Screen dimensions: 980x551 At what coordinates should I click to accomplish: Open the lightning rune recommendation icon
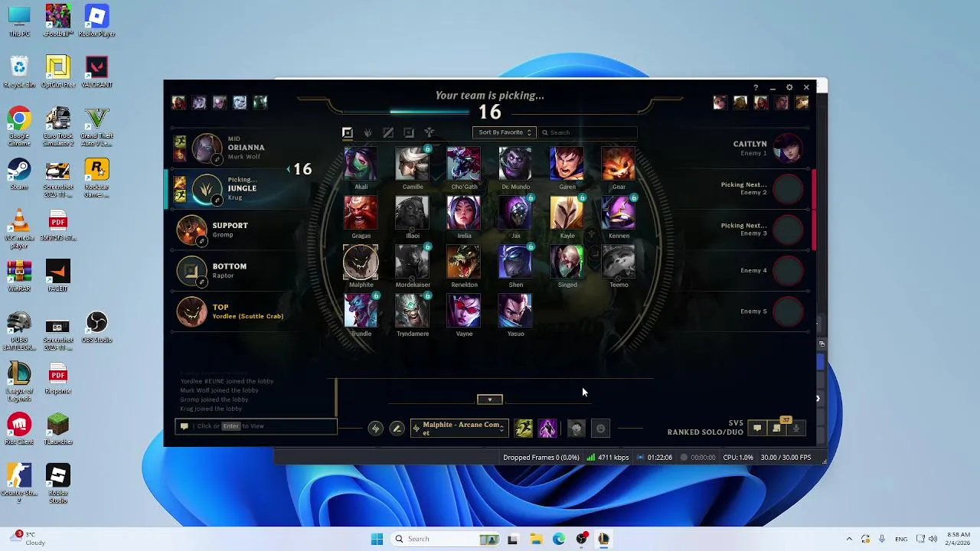(375, 429)
